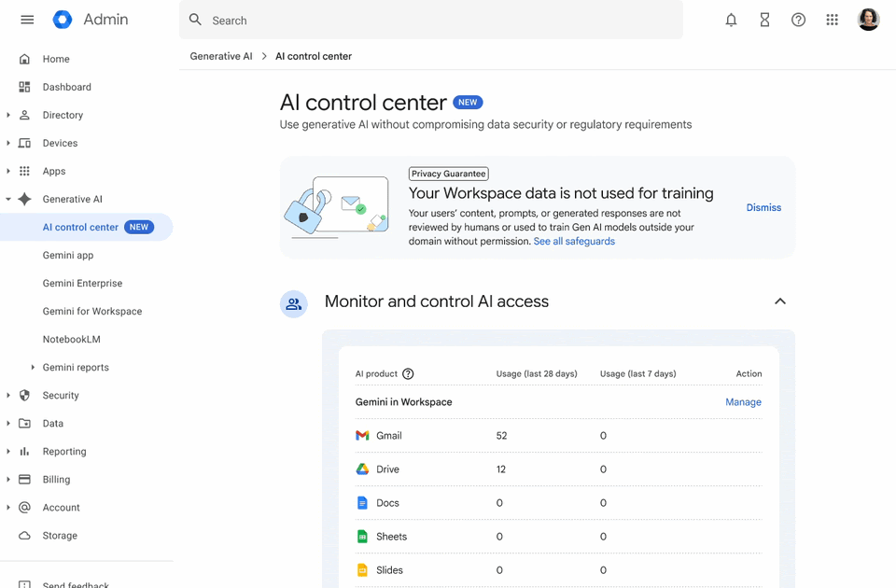
Task: Click the Apps grid icon in sidebar
Action: pos(24,171)
